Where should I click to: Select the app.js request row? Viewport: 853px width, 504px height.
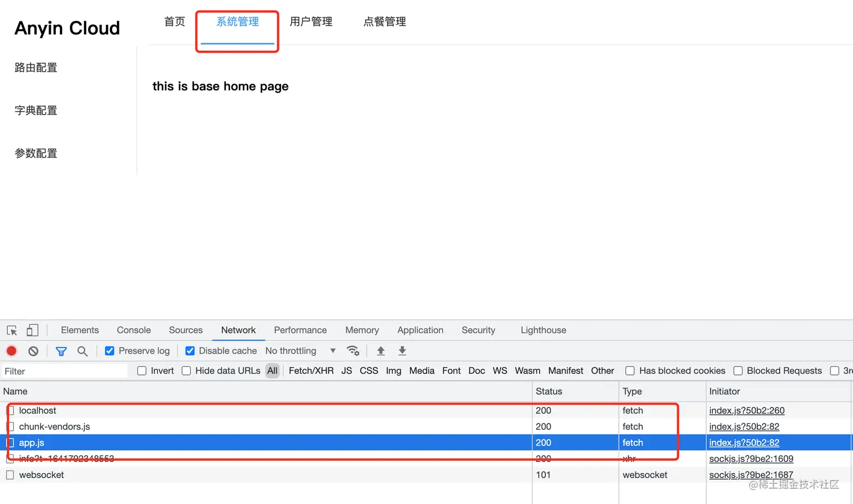click(426, 443)
